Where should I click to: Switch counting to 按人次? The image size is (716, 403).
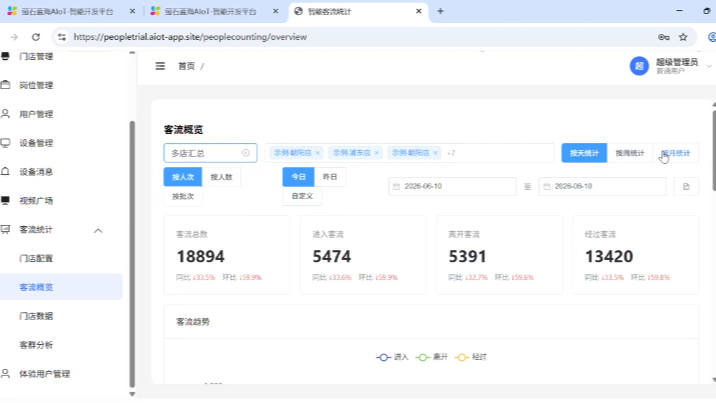pyautogui.click(x=183, y=177)
